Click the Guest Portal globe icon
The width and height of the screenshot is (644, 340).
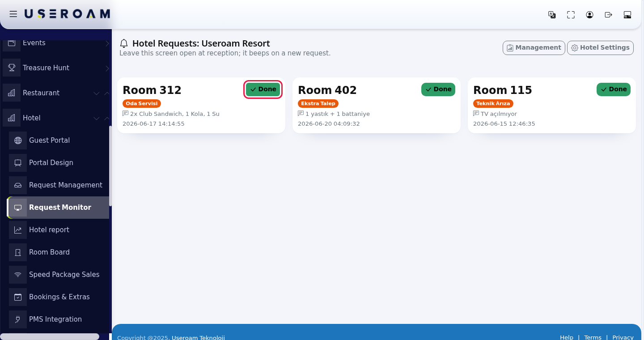pyautogui.click(x=18, y=140)
